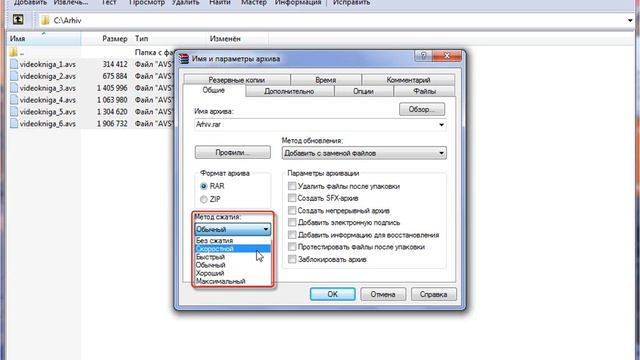640x360 pixels.
Task: Check 'Создать SFX-архив'
Action: tap(292, 198)
